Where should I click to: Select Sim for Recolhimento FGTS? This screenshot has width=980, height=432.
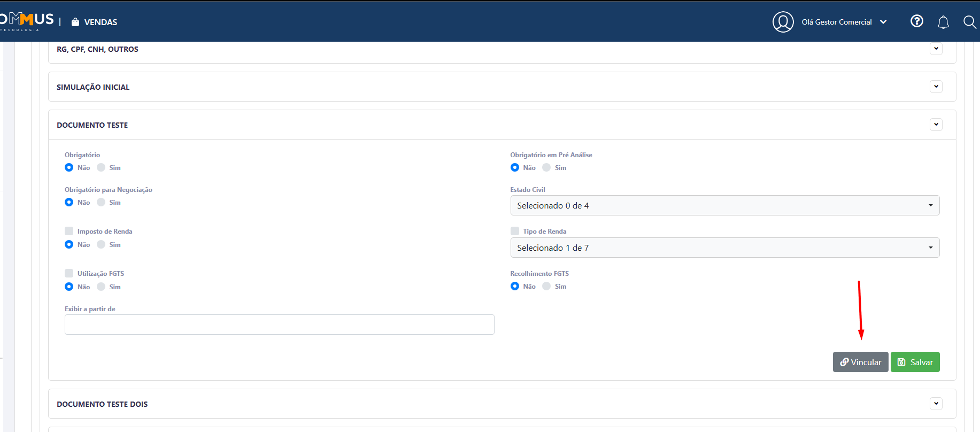point(546,286)
